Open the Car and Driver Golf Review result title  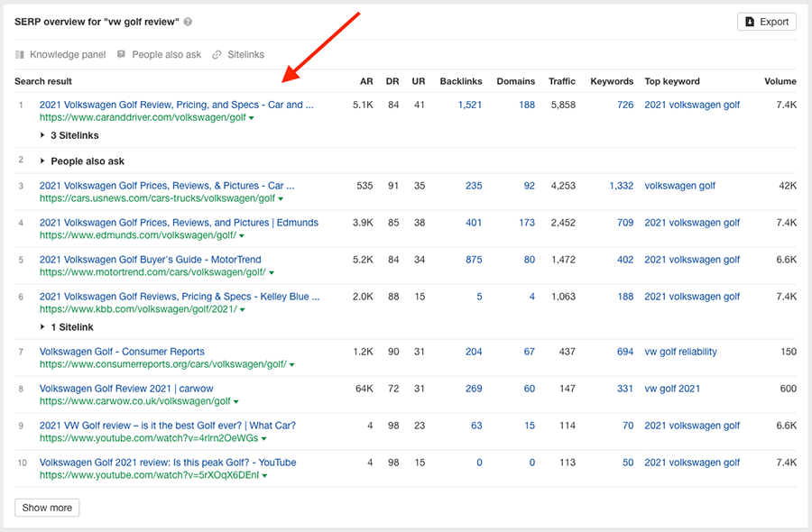click(x=177, y=105)
